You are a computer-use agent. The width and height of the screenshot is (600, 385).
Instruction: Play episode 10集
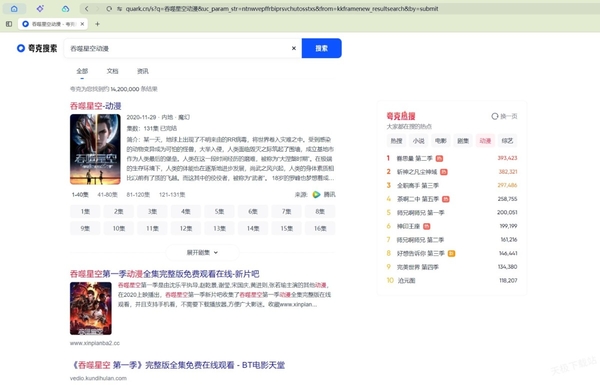(119, 228)
